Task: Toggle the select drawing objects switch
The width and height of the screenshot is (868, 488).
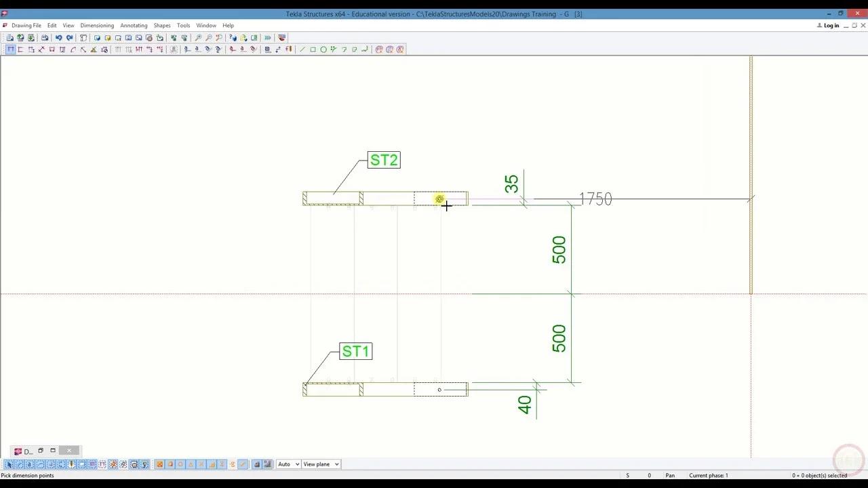Action: [x=9, y=464]
